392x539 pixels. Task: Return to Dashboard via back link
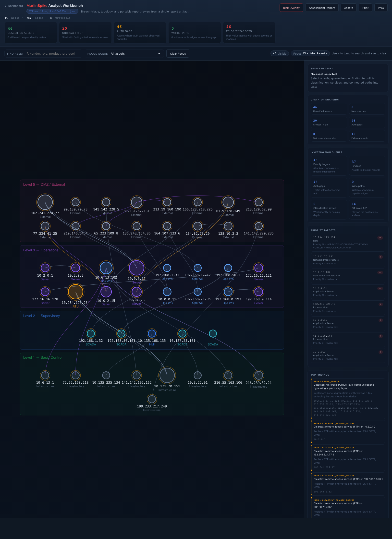point(13,6)
